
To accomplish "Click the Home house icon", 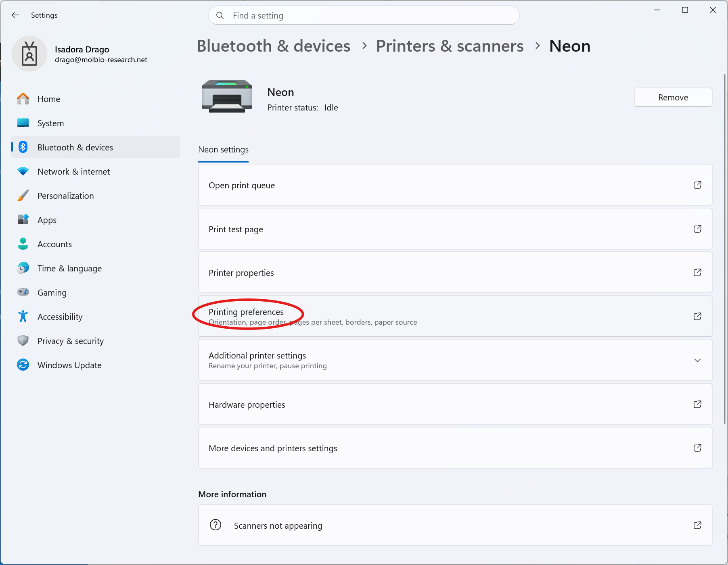I will (x=23, y=99).
